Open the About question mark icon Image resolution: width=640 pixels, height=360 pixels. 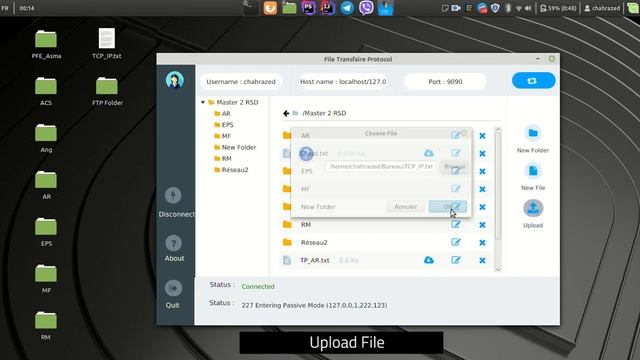click(173, 244)
